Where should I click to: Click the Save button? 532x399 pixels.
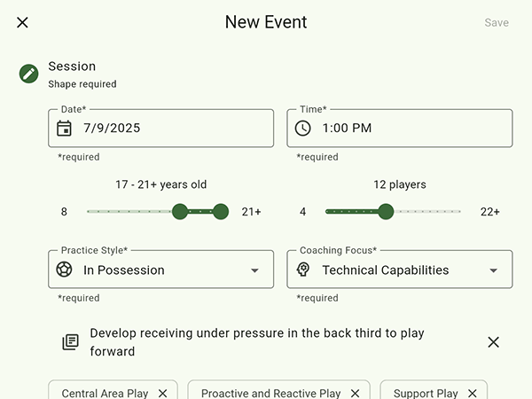click(497, 23)
